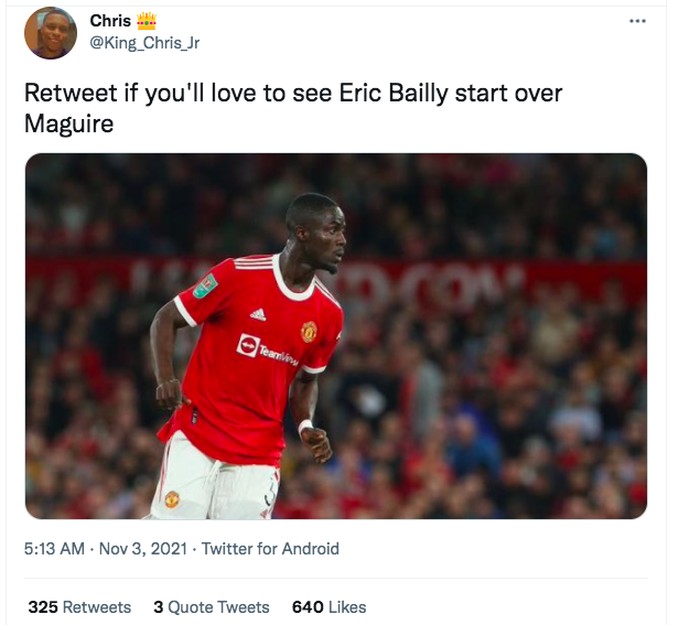This screenshot has height=625, width=700.
Task: Click the green sleeve badge on jersey
Action: (x=206, y=287)
